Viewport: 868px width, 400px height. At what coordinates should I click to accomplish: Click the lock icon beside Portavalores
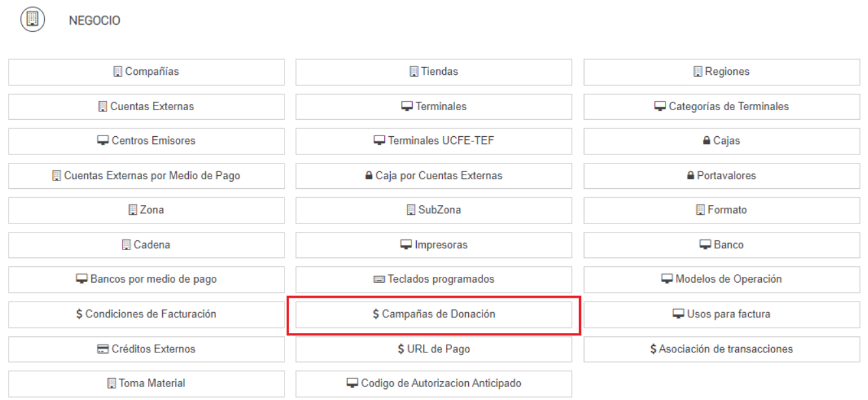click(691, 176)
